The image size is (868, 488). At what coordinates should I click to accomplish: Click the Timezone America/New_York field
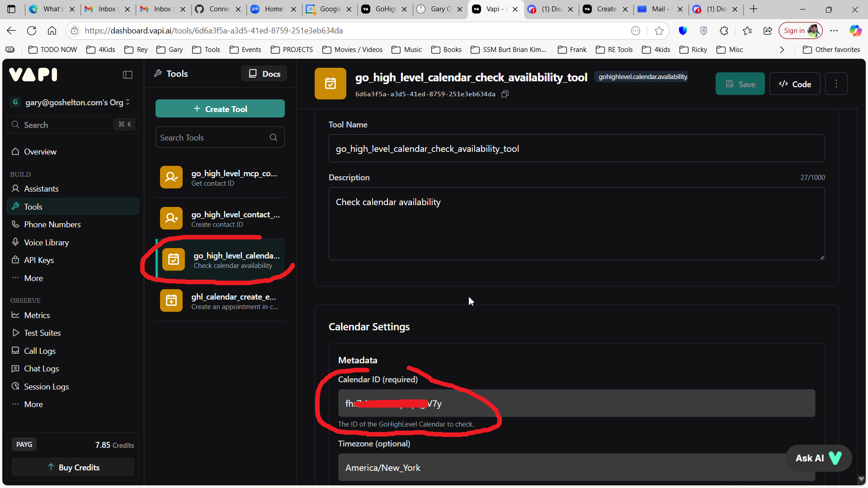(x=576, y=468)
